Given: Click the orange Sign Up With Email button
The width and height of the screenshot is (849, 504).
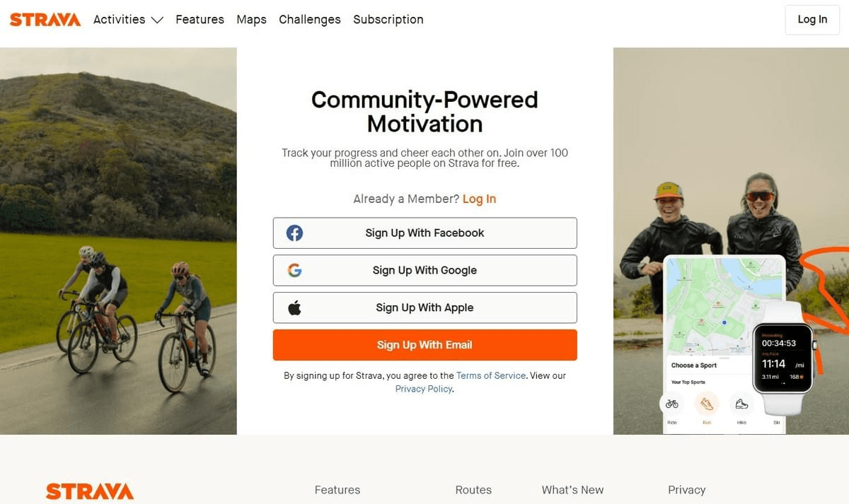Looking at the screenshot, I should tap(424, 345).
